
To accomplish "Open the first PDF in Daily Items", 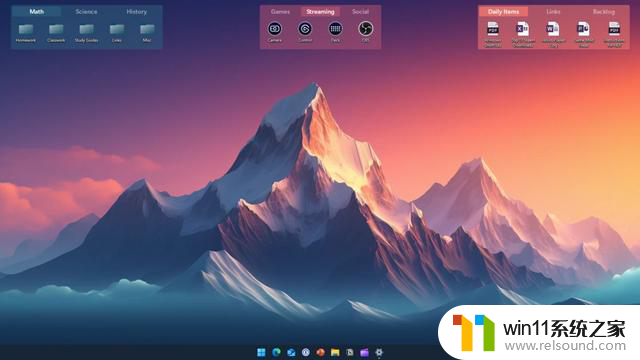I will 493,29.
